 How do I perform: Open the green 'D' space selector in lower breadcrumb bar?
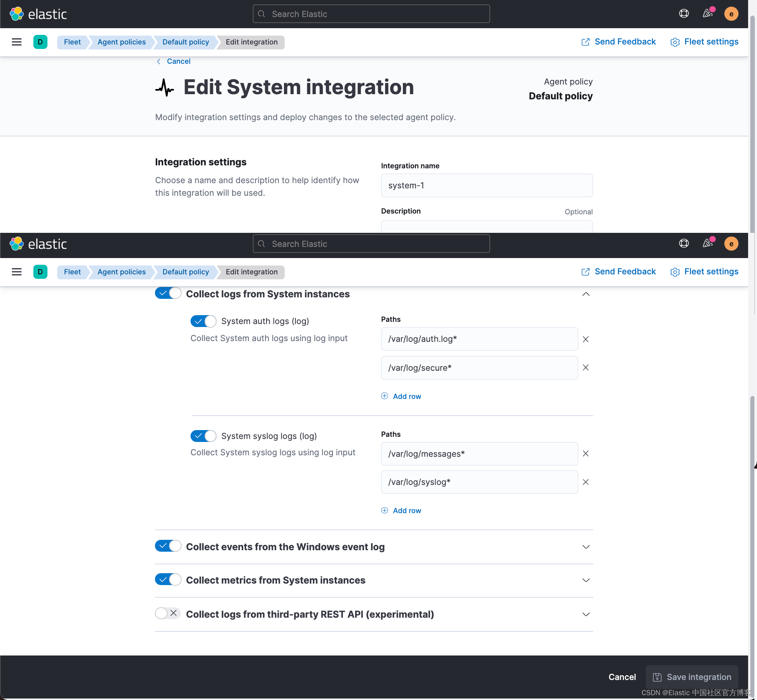40,272
